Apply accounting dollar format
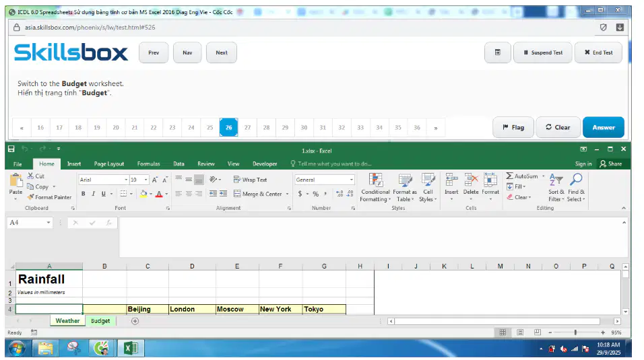The width and height of the screenshot is (644, 360). tap(300, 194)
